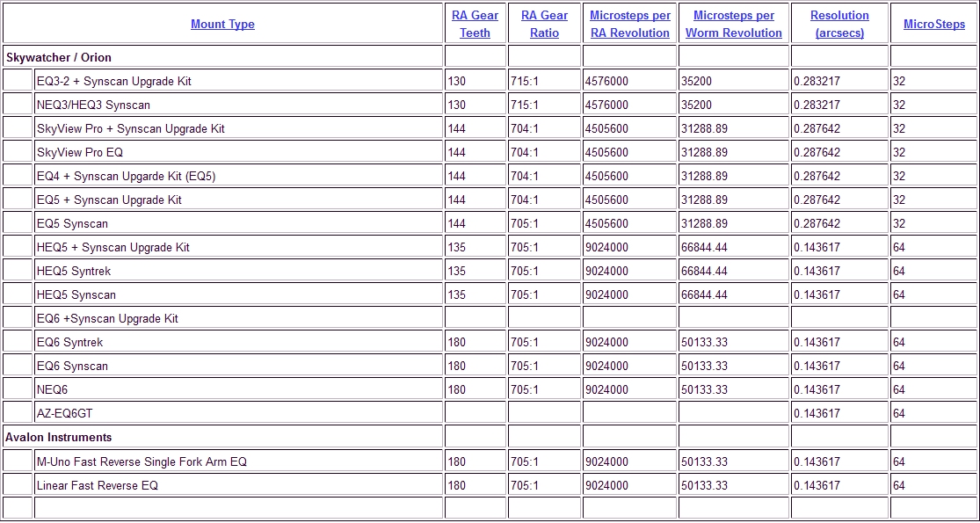Click 0.287642 in EQ4 + Synscan row

click(817, 176)
